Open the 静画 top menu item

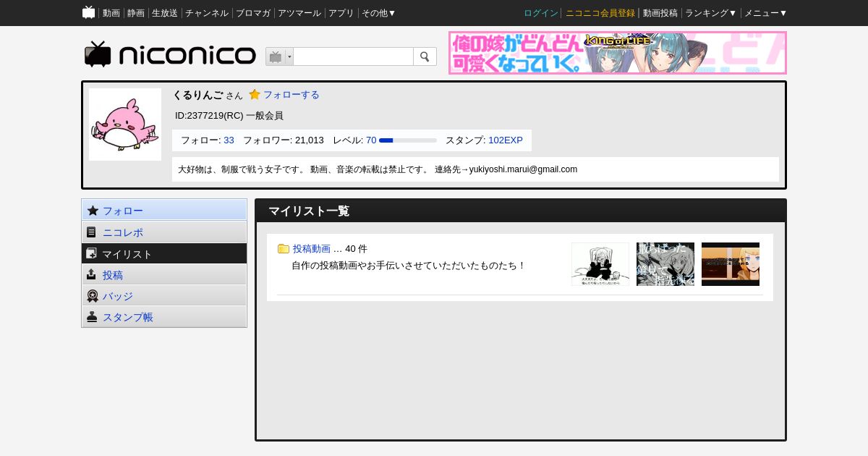point(136,13)
